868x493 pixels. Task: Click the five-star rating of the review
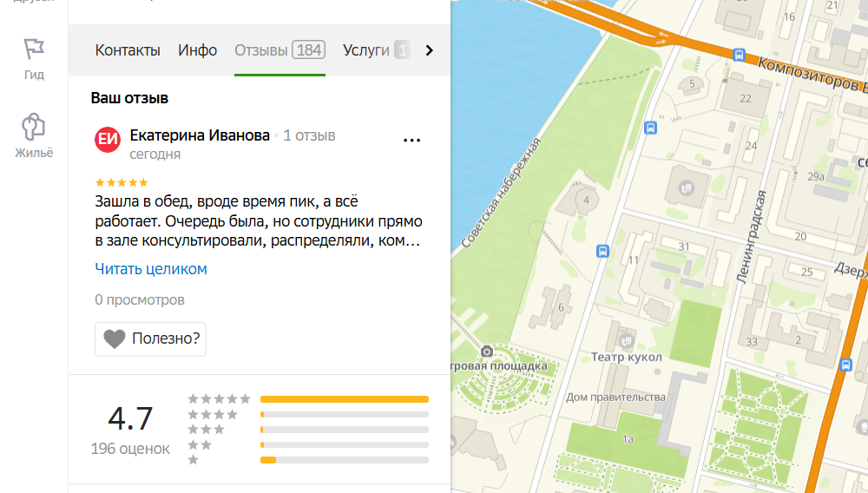(x=122, y=182)
